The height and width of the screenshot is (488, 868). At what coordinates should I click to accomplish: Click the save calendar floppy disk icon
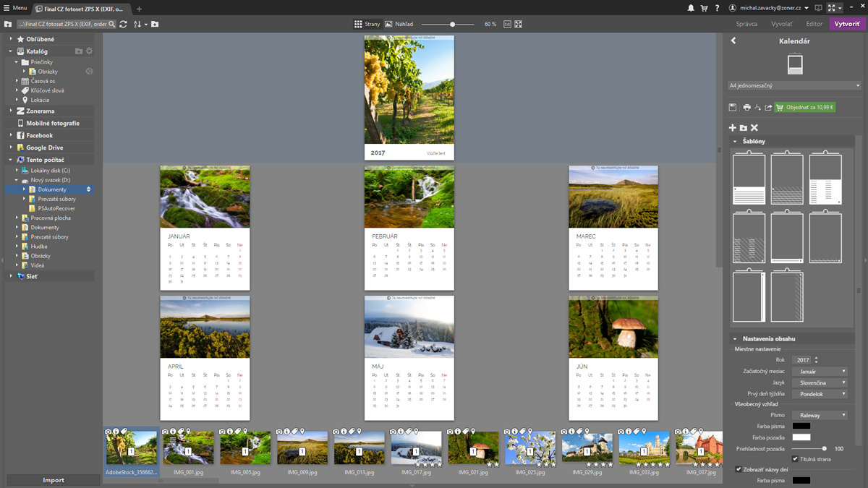(x=733, y=107)
